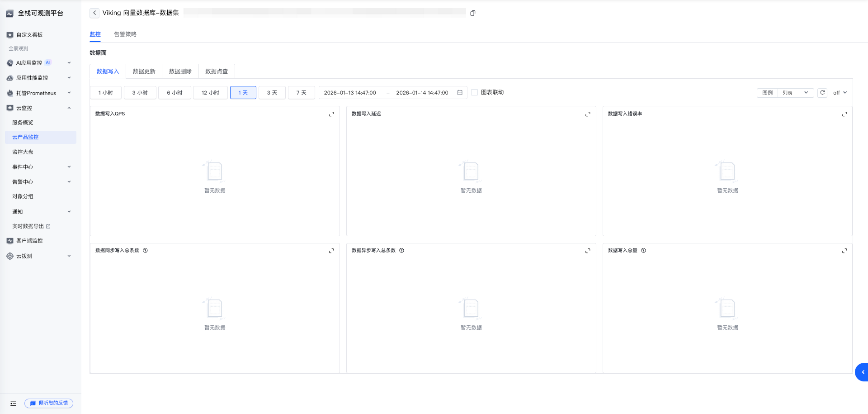
Task: Click the copy icon next to dataset name
Action: (x=472, y=13)
